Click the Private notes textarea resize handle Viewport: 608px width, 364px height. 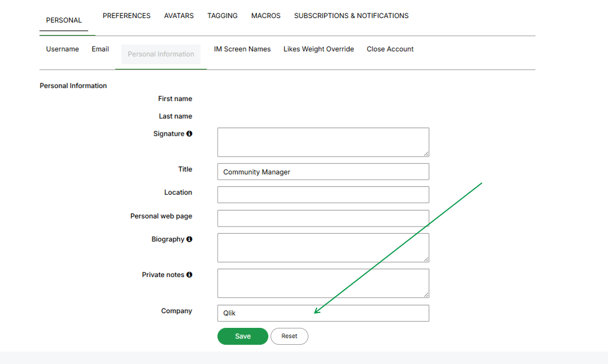[x=426, y=294]
